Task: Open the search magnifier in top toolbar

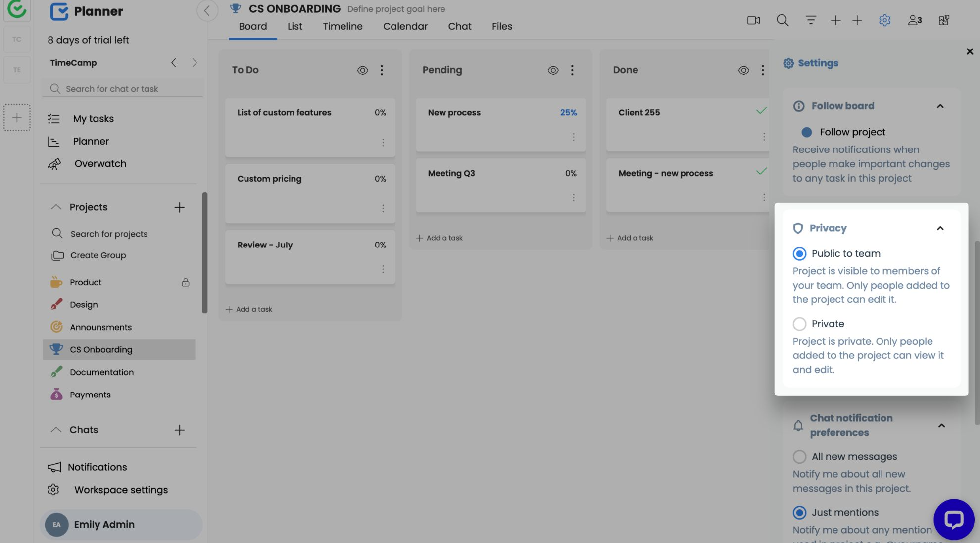Action: click(x=782, y=20)
